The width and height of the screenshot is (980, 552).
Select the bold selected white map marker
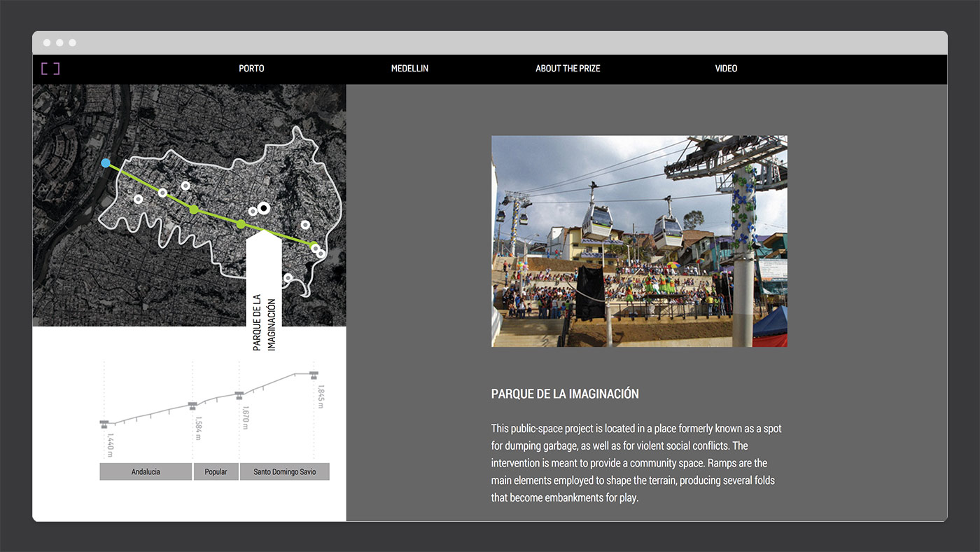[263, 207]
